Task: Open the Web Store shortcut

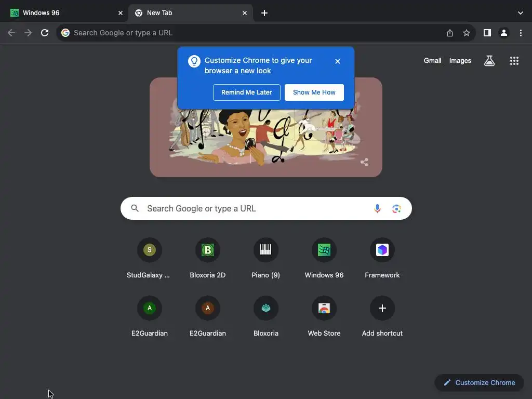Action: [x=324, y=316]
